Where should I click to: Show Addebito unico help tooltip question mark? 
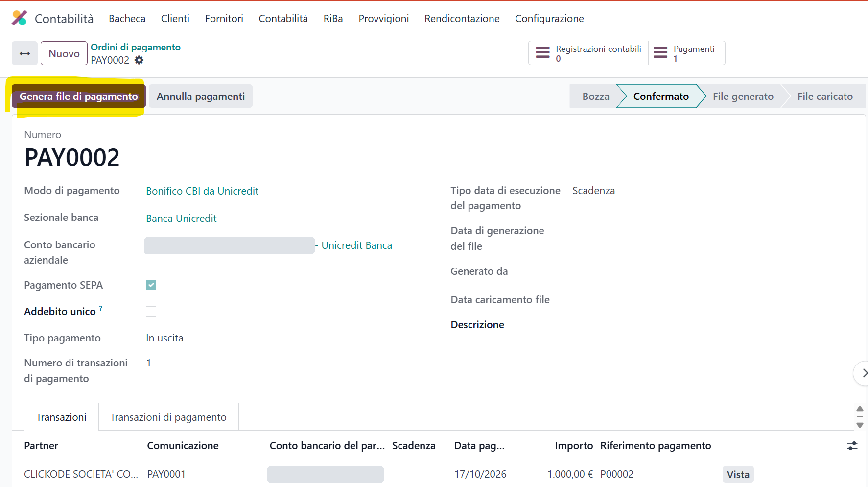click(101, 308)
